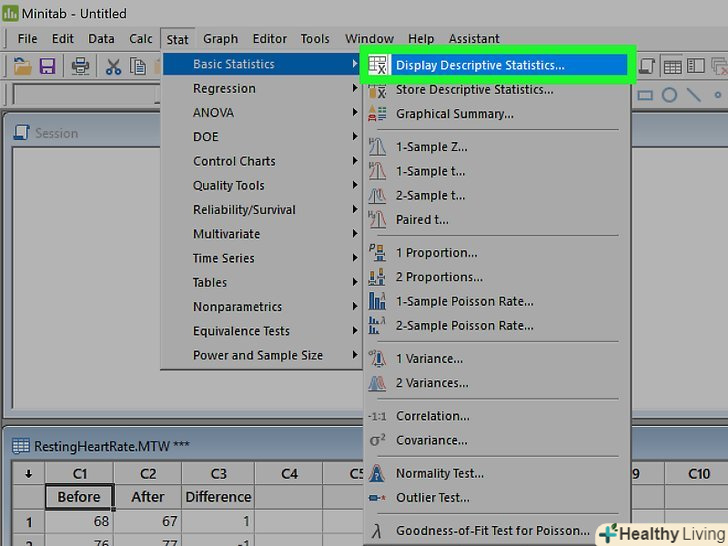Screen dimensions: 728x546
Task: Click the Paired t icon
Action: tap(377, 219)
